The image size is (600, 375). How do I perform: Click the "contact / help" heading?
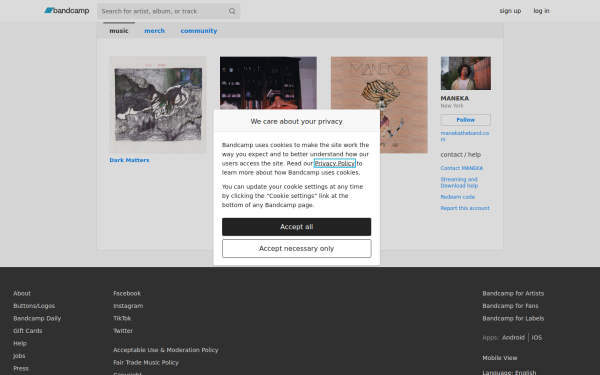click(461, 155)
